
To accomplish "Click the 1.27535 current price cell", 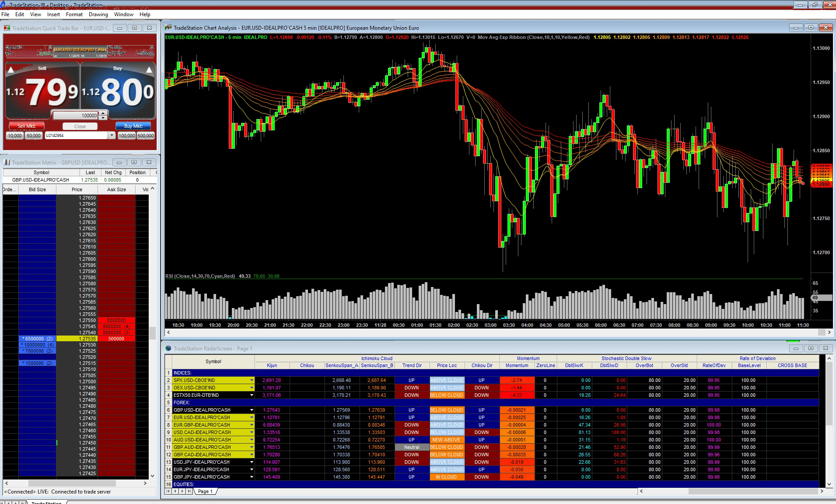I will [77, 339].
